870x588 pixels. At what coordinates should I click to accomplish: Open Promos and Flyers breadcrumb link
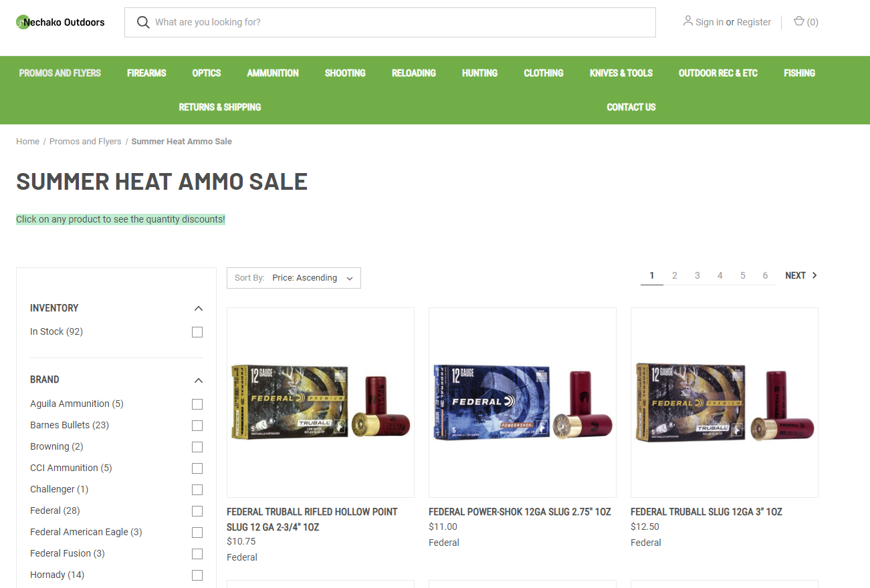point(86,142)
